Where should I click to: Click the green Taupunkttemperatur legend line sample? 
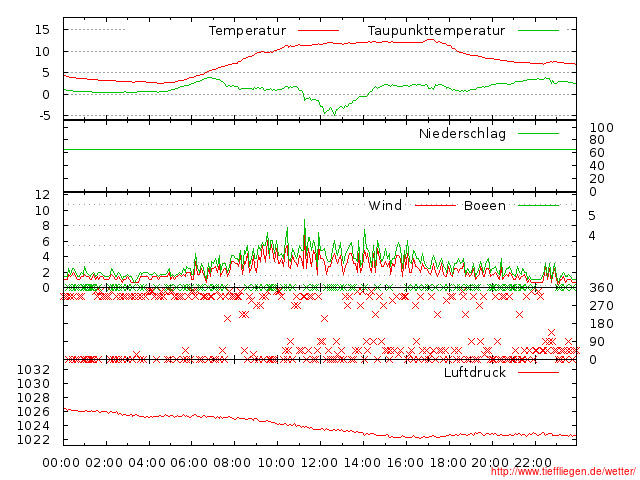pyautogui.click(x=538, y=31)
